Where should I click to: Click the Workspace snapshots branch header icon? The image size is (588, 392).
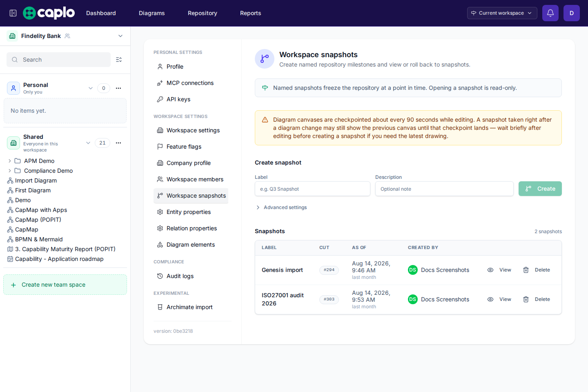[x=265, y=59]
